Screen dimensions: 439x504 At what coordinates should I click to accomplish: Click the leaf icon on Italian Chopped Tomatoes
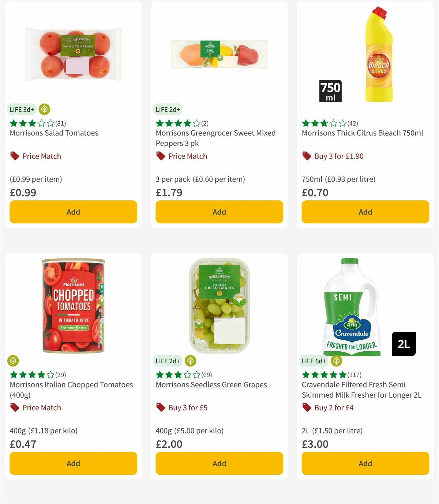[14, 361]
